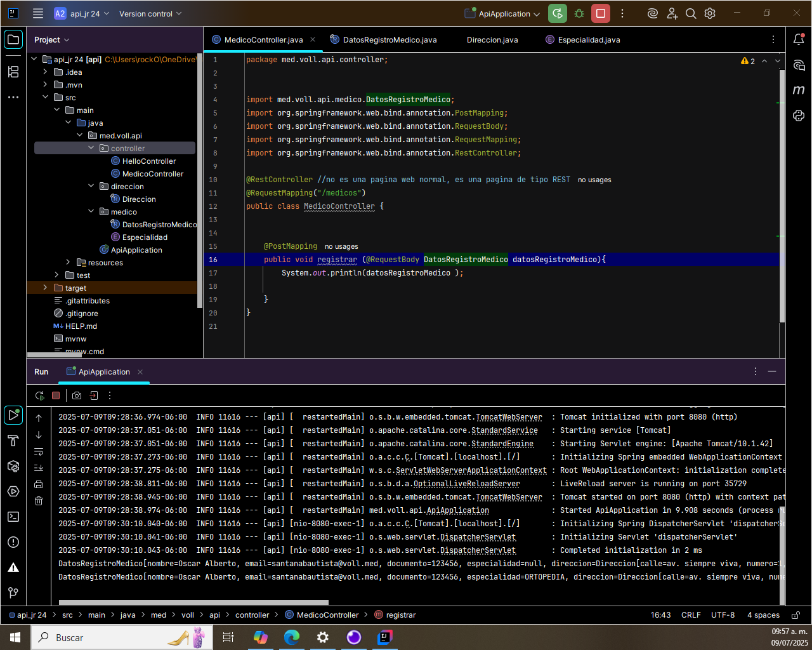Toggle scroll to end in Run console
This screenshot has width=812, height=650.
(x=39, y=468)
